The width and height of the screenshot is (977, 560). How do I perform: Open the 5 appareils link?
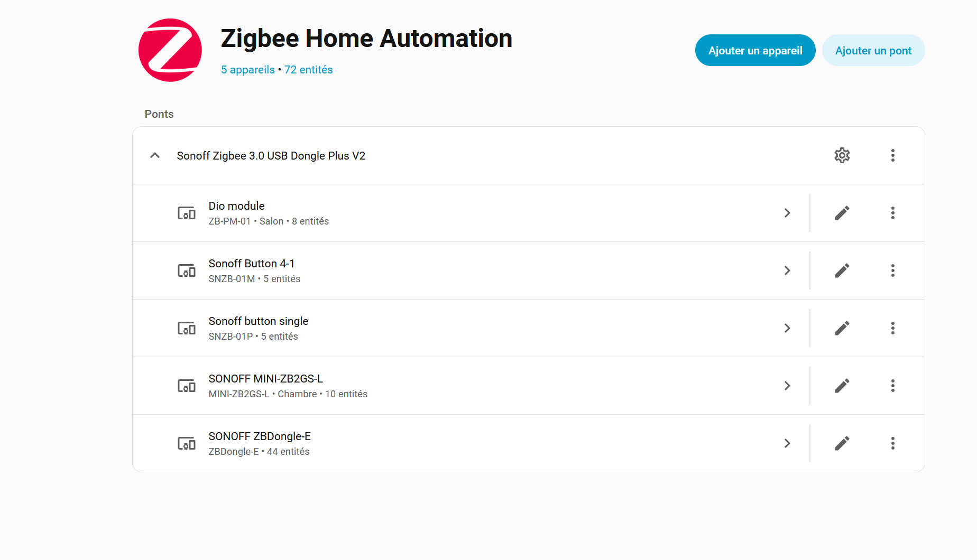click(x=248, y=70)
